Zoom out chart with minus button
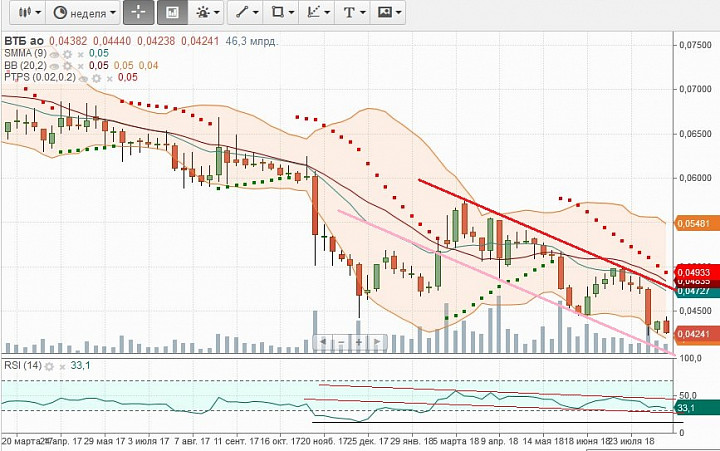The height and width of the screenshot is (451, 720). (341, 342)
